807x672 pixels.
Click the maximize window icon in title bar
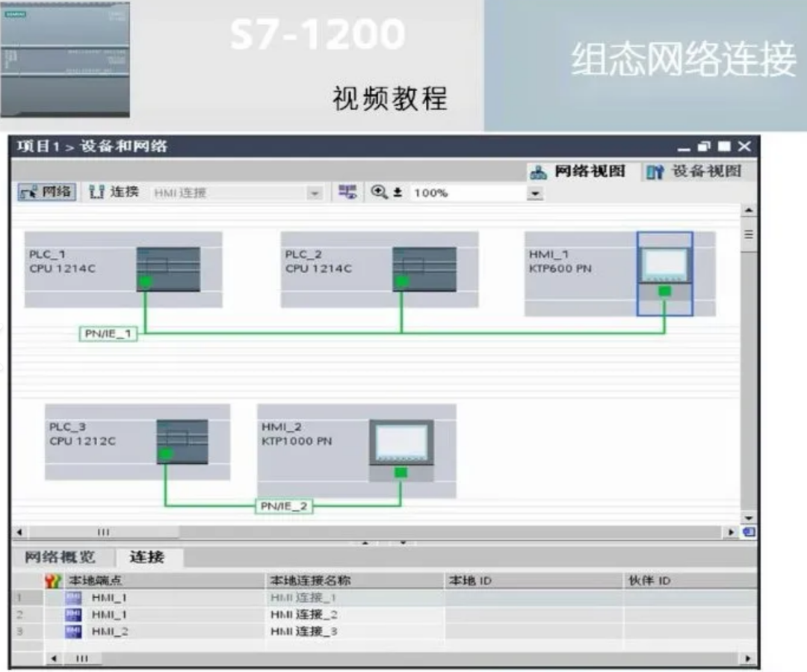(724, 147)
